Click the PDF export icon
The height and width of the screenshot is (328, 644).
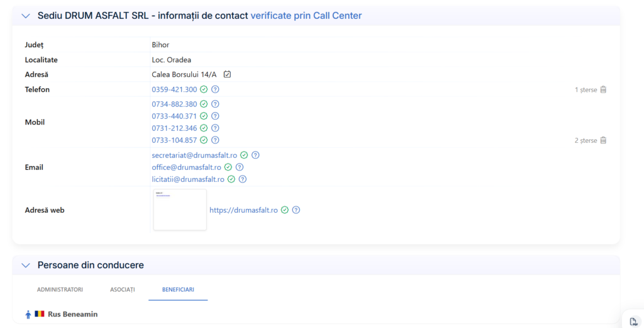coord(633,322)
